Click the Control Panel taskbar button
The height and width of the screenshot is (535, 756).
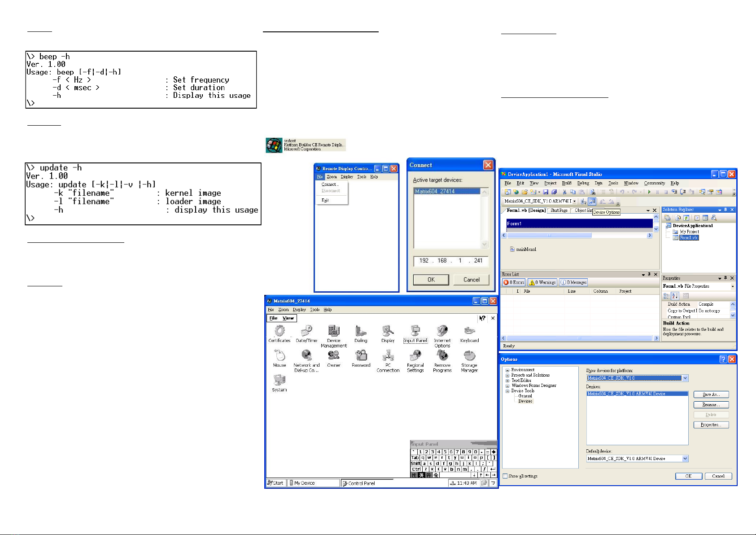point(367,483)
